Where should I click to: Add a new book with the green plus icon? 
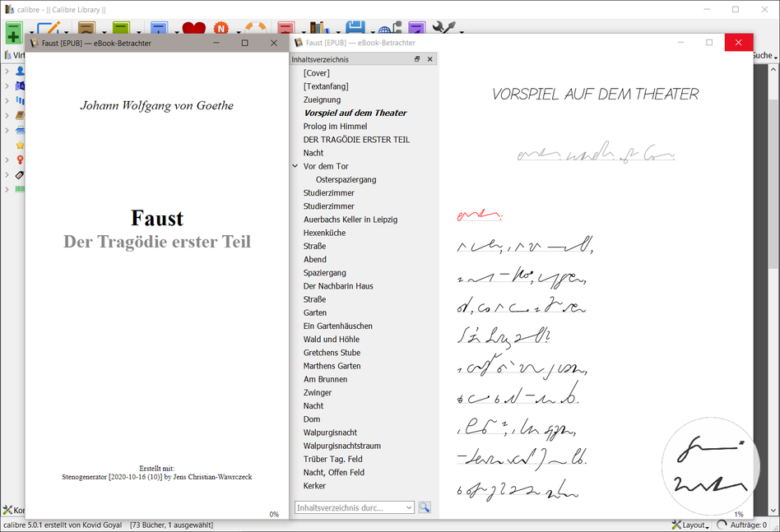13,29
